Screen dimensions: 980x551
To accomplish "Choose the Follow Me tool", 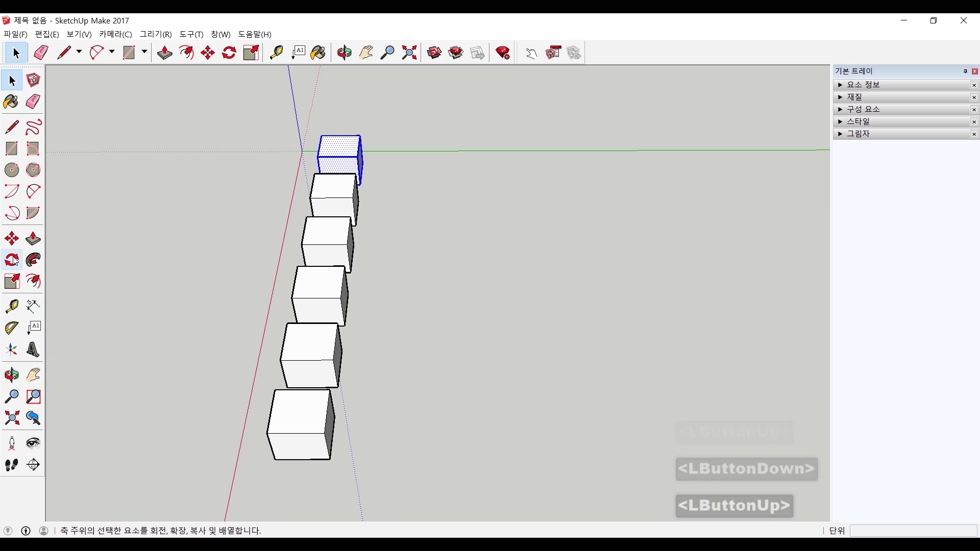I will pyautogui.click(x=33, y=260).
